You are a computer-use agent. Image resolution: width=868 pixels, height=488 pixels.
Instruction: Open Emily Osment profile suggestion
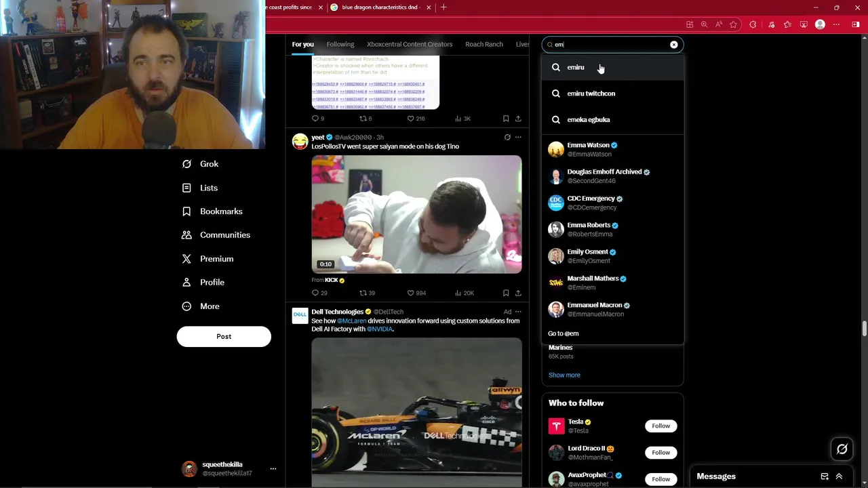[x=612, y=256]
